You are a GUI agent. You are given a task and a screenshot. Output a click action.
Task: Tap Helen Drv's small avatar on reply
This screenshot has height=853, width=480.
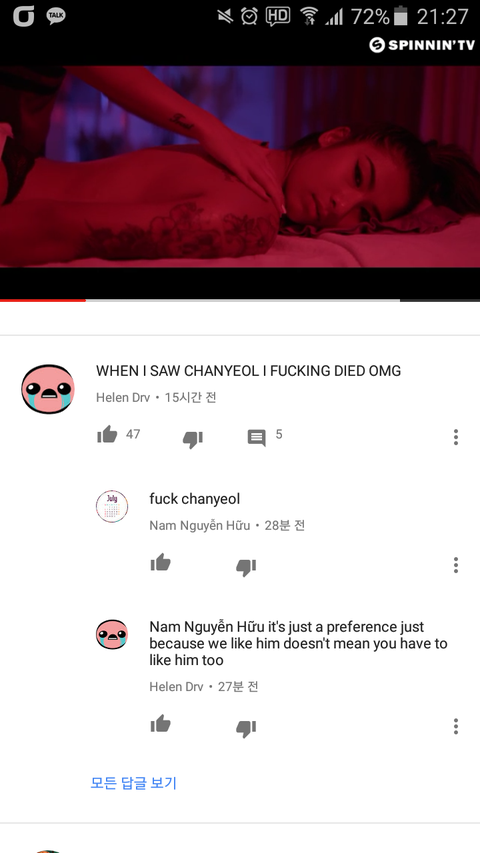[112, 634]
